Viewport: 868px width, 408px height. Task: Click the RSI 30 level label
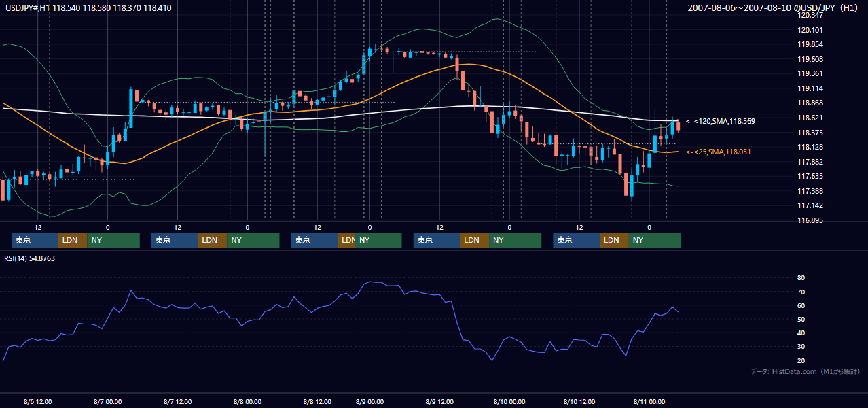[801, 346]
